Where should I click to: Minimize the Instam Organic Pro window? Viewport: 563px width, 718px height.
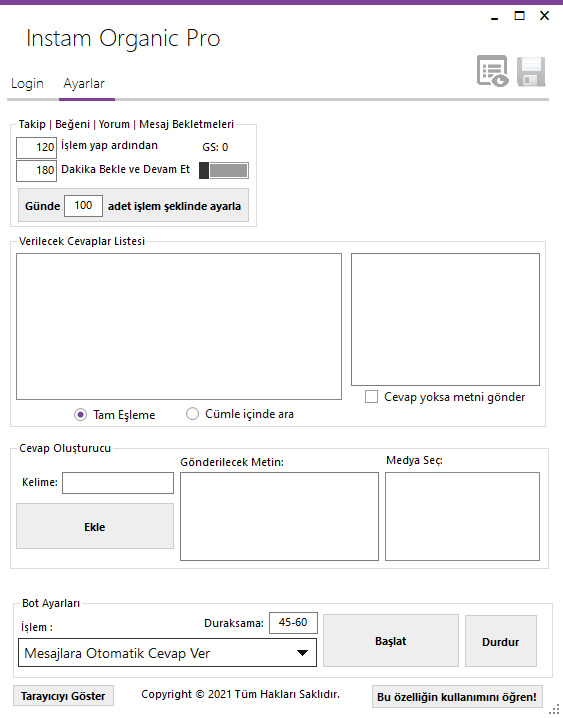pyautogui.click(x=494, y=16)
